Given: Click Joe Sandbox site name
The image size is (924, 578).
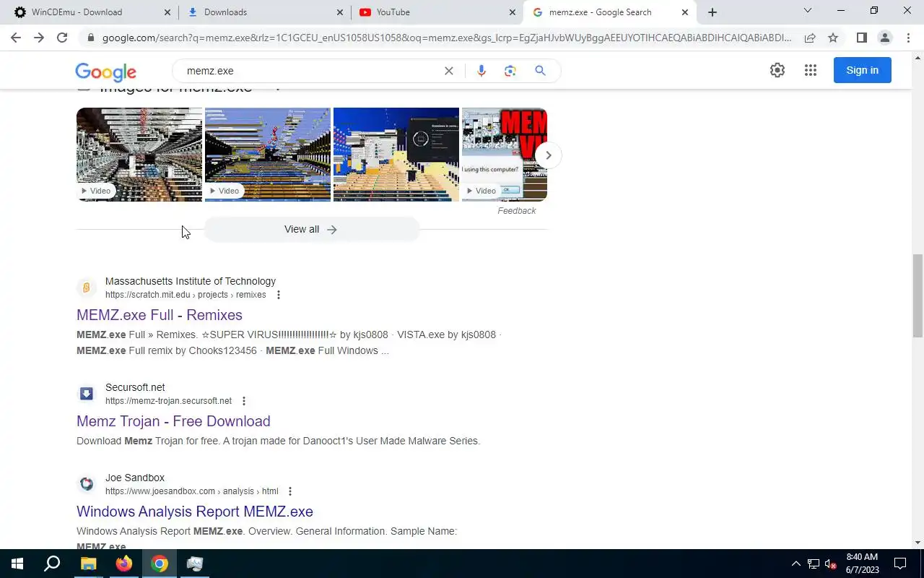Looking at the screenshot, I should [135, 478].
